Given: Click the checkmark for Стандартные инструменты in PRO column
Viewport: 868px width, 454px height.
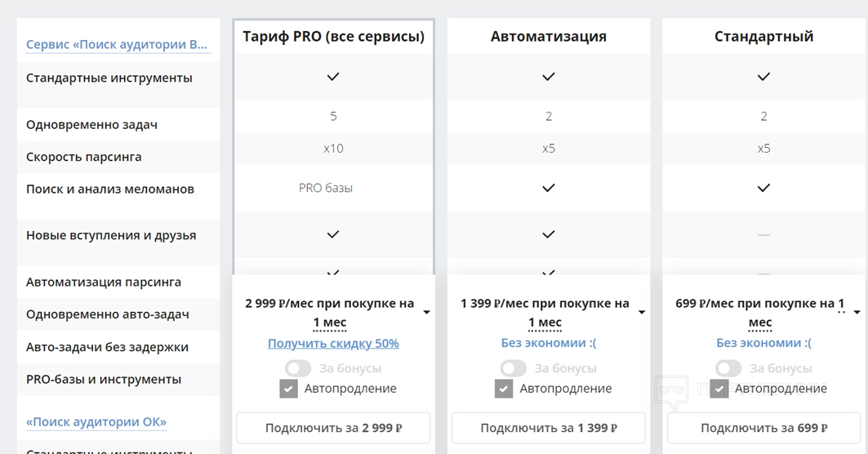Looking at the screenshot, I should click(x=333, y=77).
